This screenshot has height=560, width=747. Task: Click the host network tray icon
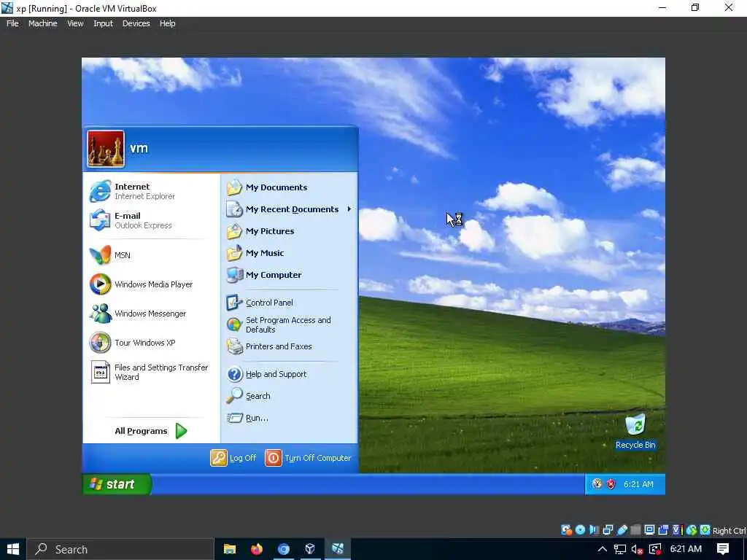[x=620, y=549]
